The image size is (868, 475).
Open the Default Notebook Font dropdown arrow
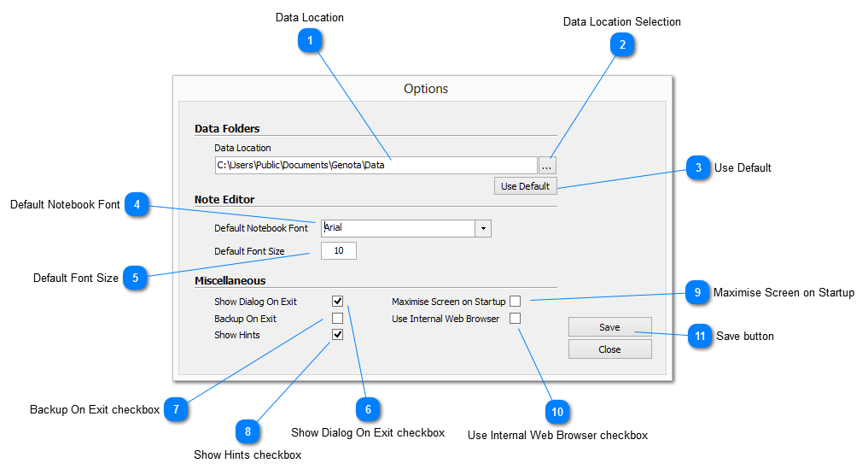[483, 228]
